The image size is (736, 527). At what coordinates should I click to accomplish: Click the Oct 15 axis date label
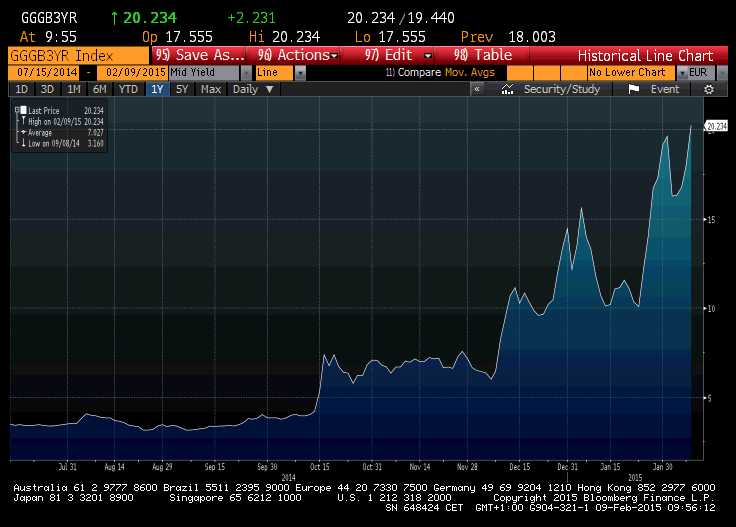pyautogui.click(x=320, y=467)
